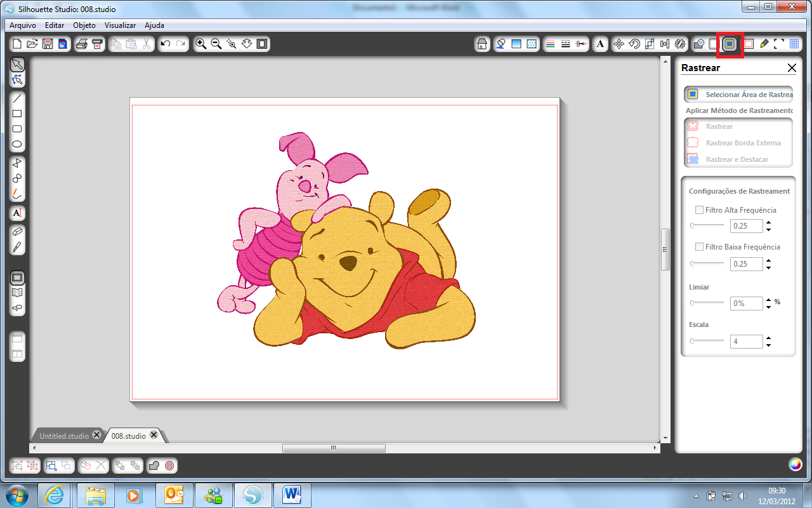Enable the Filtro Alta Frequência checkbox
812x508 pixels.
click(699, 210)
